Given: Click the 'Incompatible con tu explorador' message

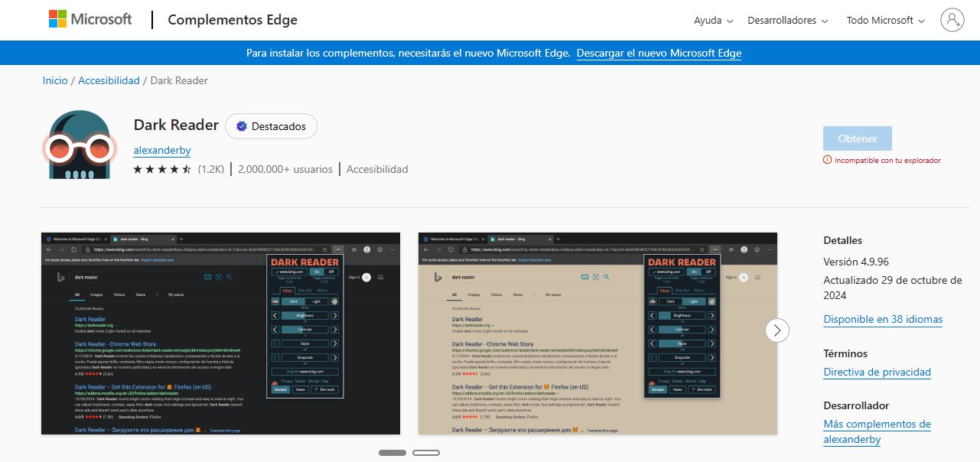Looking at the screenshot, I should (887, 161).
